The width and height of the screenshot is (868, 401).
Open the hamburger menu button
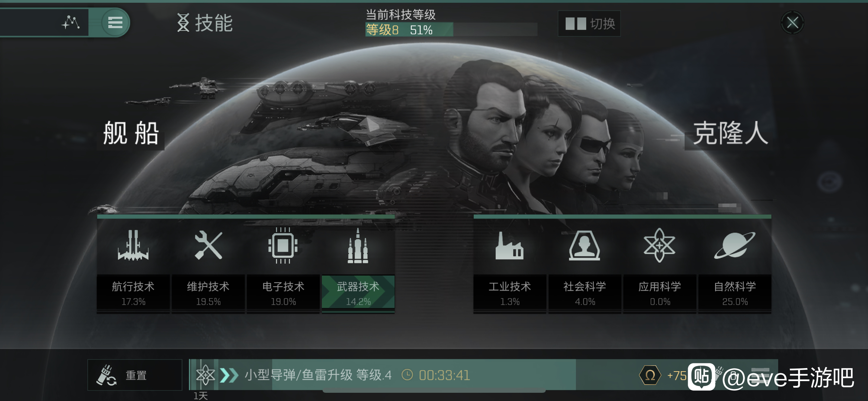116,23
